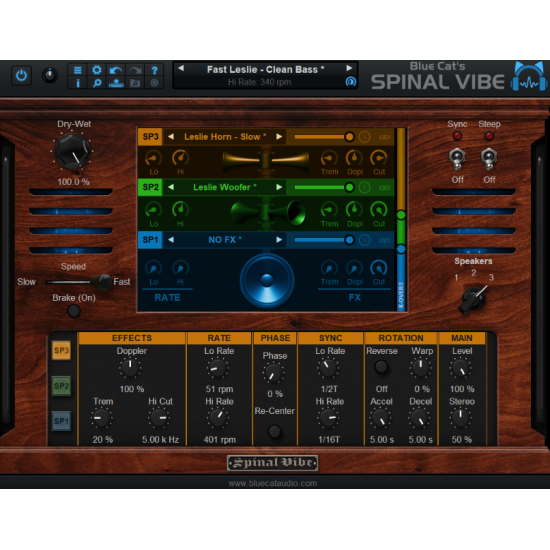Flip the Steep toggle switch

[489, 158]
